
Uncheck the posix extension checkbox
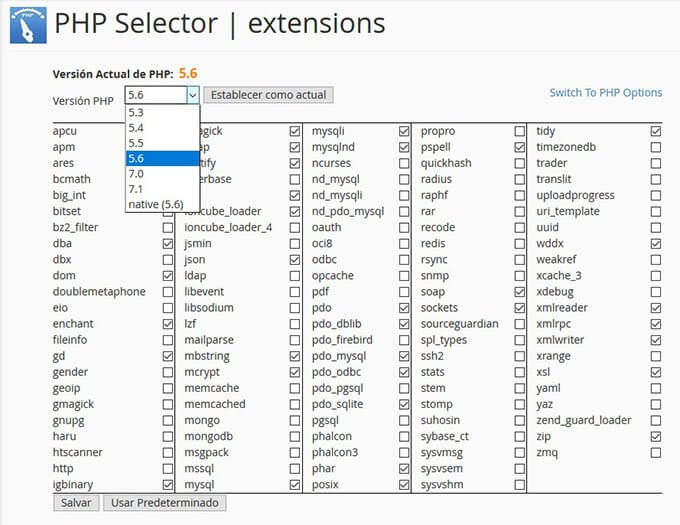pos(404,485)
